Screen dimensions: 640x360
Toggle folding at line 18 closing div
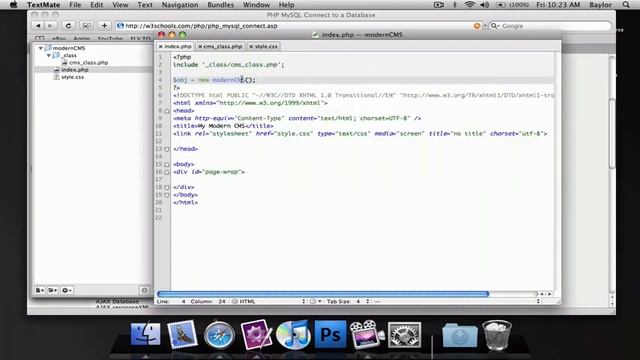(x=167, y=187)
